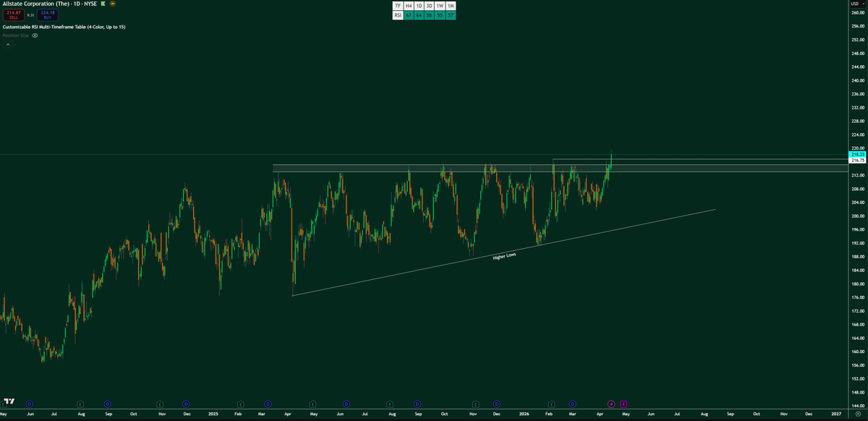The width and height of the screenshot is (868, 421).
Task: Select the Higher Lows trendline label
Action: tap(504, 256)
